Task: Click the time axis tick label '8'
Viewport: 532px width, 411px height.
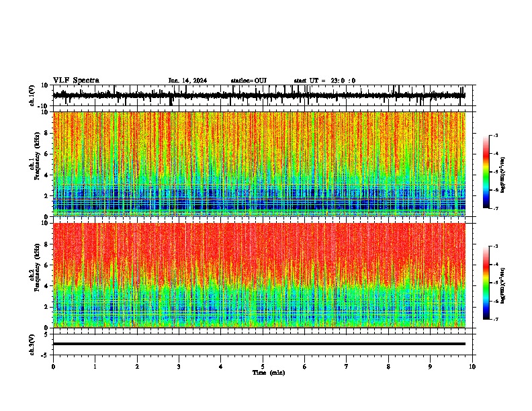Action: coord(388,367)
